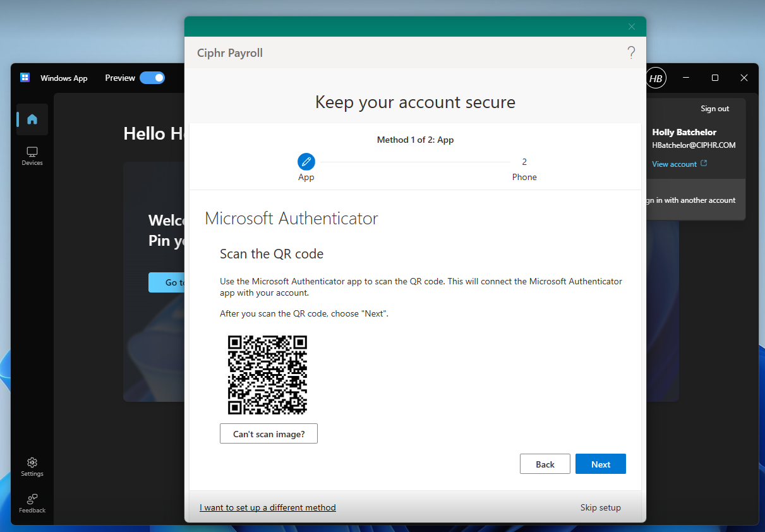Open Feedback in the Windows App sidebar
The width and height of the screenshot is (765, 532).
[32, 504]
